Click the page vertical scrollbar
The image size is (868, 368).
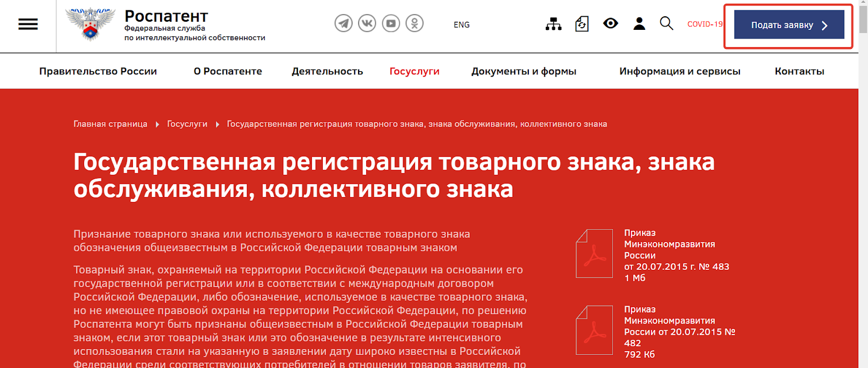(x=863, y=184)
